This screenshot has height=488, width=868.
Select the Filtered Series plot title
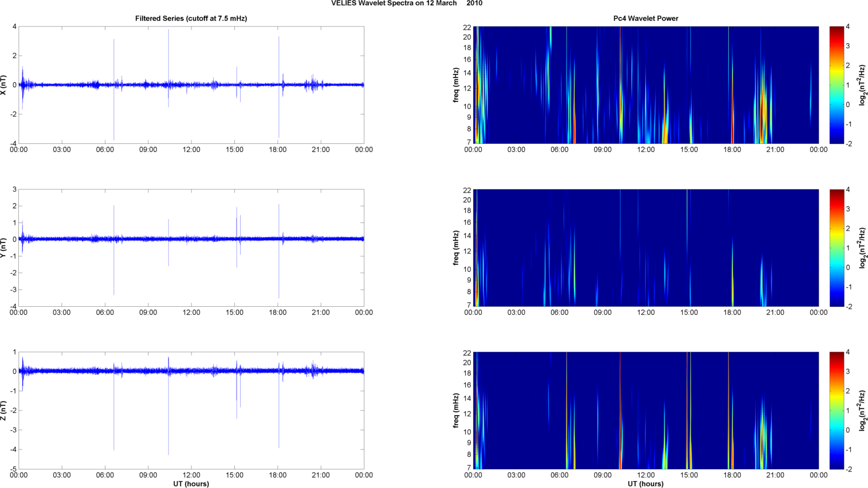pyautogui.click(x=191, y=18)
